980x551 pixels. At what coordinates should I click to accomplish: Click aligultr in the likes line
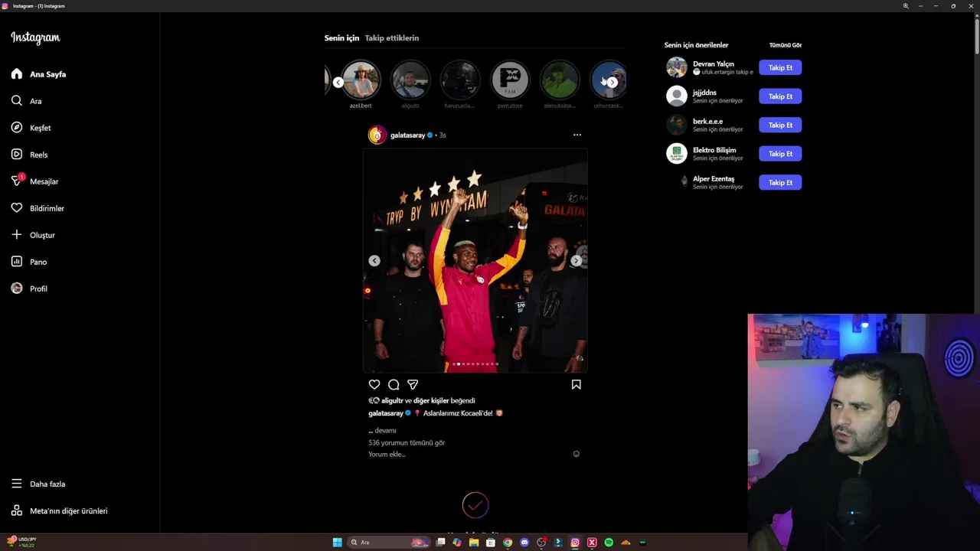392,400
